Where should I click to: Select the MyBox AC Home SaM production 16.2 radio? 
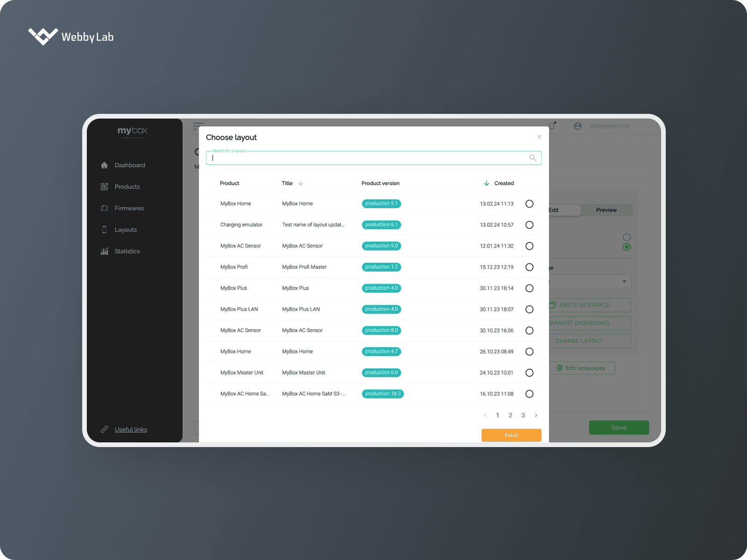point(529,394)
